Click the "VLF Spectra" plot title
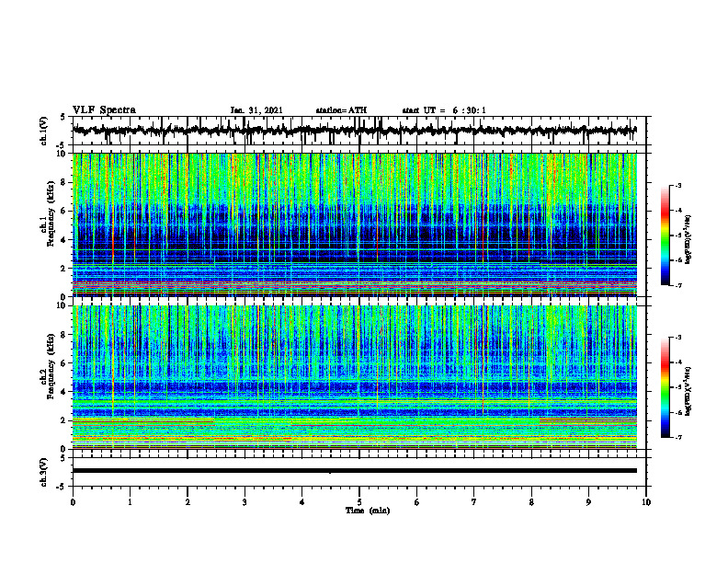The image size is (728, 563). pos(104,110)
